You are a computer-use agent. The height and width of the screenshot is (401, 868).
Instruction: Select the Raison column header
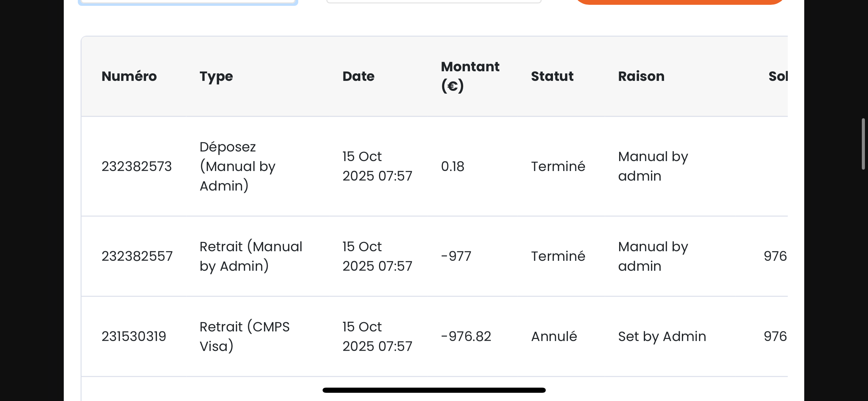[x=641, y=76]
